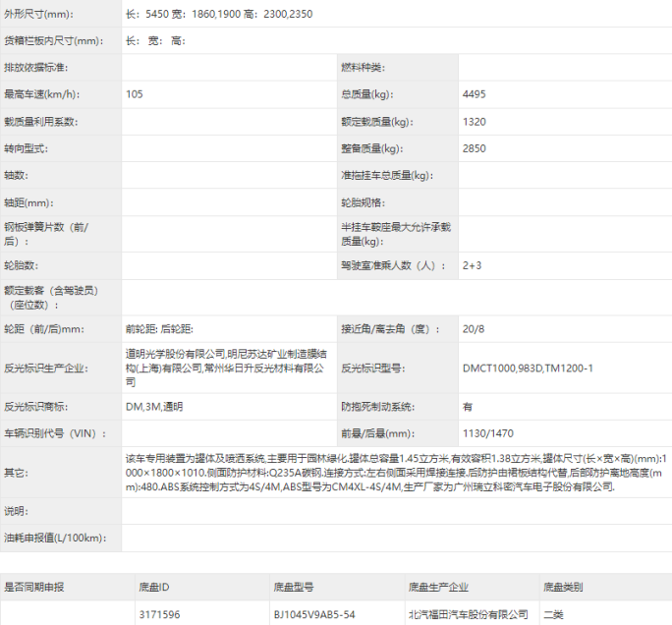Select the 防抱死制动系统 value 有
The image size is (672, 625).
468,406
